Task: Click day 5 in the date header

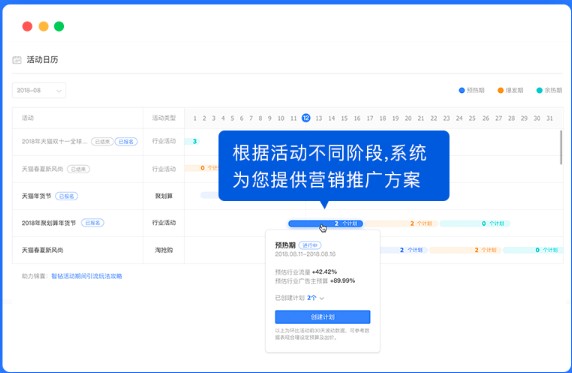Action: point(232,118)
